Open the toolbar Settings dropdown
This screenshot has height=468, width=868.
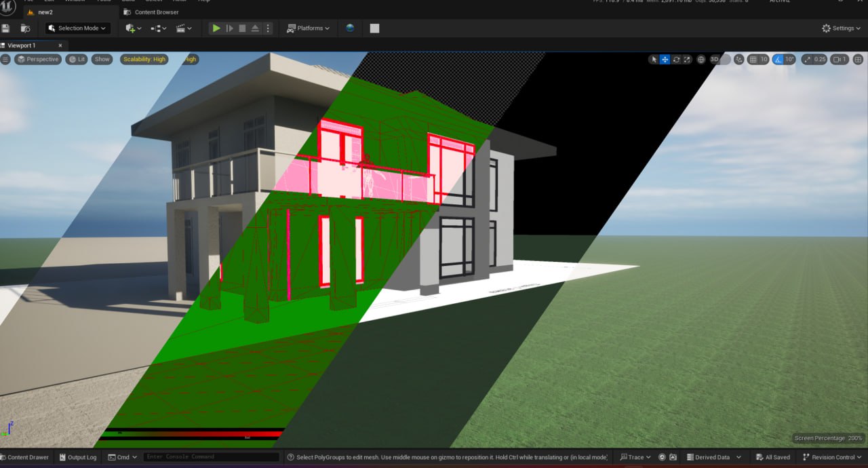[x=841, y=28]
